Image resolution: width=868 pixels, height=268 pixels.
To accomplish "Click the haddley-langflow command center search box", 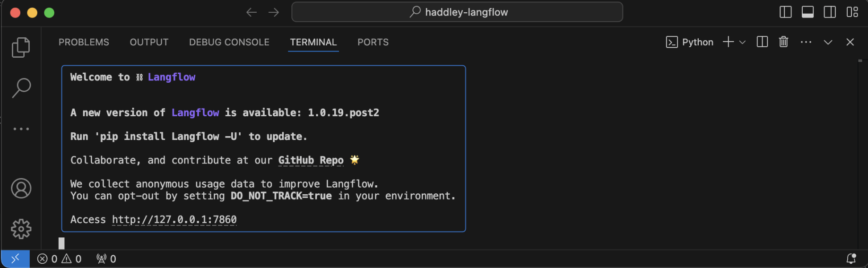I will point(457,12).
